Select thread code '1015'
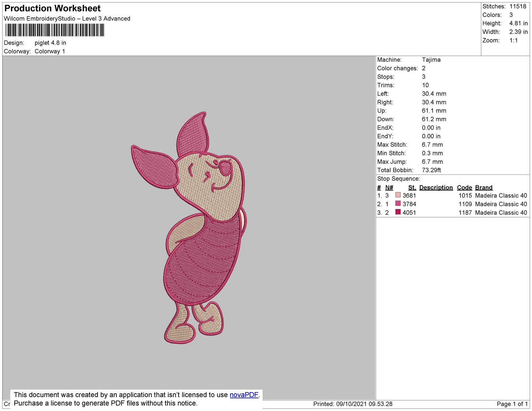The image size is (532, 411). pos(465,196)
